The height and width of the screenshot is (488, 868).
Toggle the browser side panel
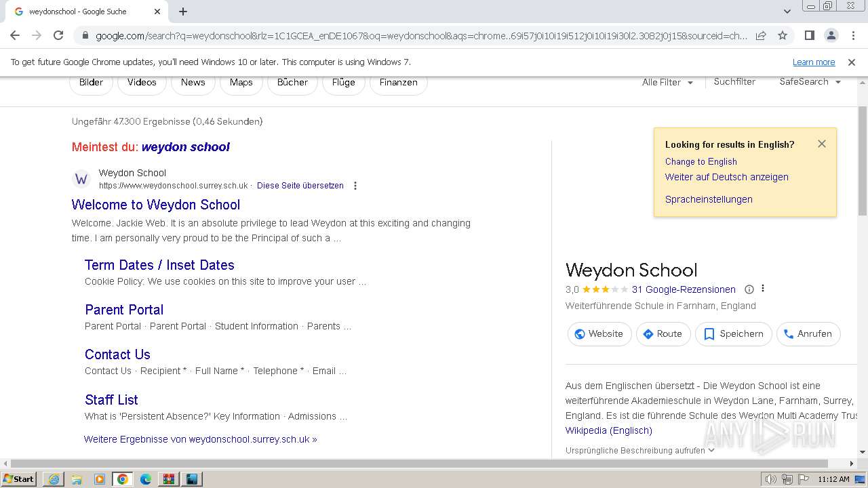tap(809, 35)
